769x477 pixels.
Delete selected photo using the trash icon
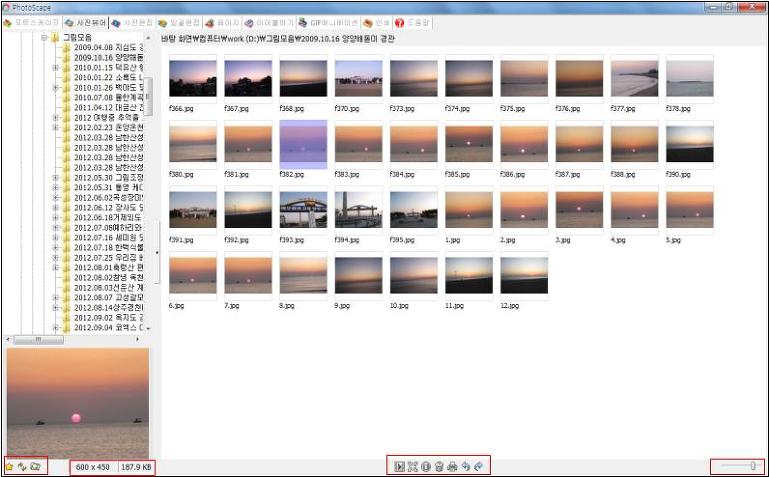(x=438, y=466)
